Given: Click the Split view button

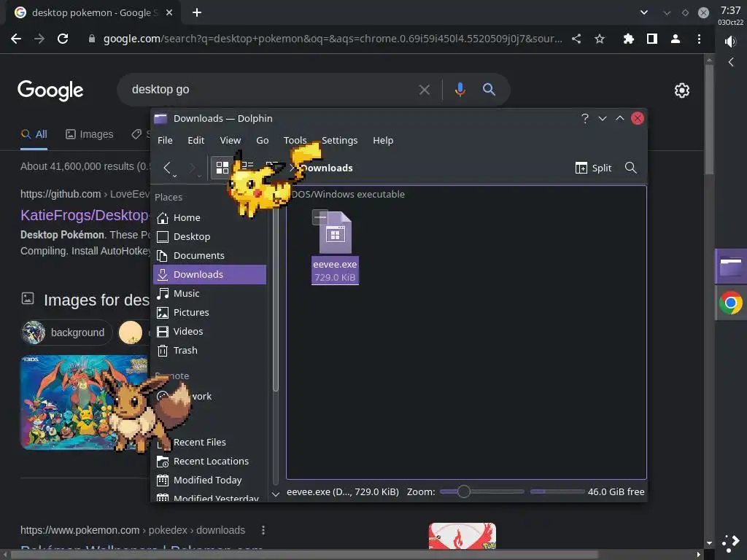Looking at the screenshot, I should click(x=593, y=168).
